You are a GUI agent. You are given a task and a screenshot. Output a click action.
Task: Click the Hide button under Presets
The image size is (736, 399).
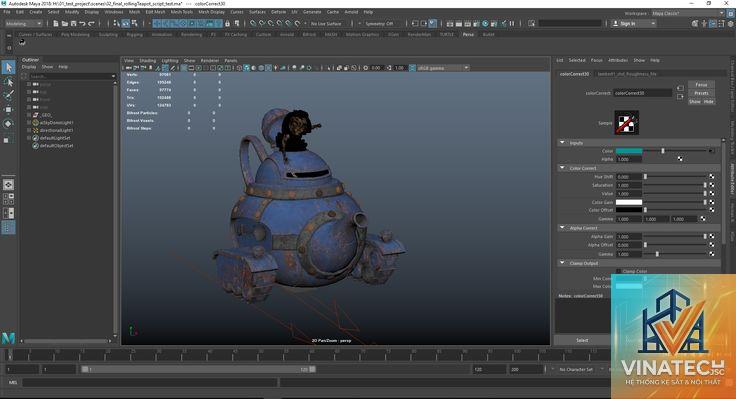pos(708,101)
